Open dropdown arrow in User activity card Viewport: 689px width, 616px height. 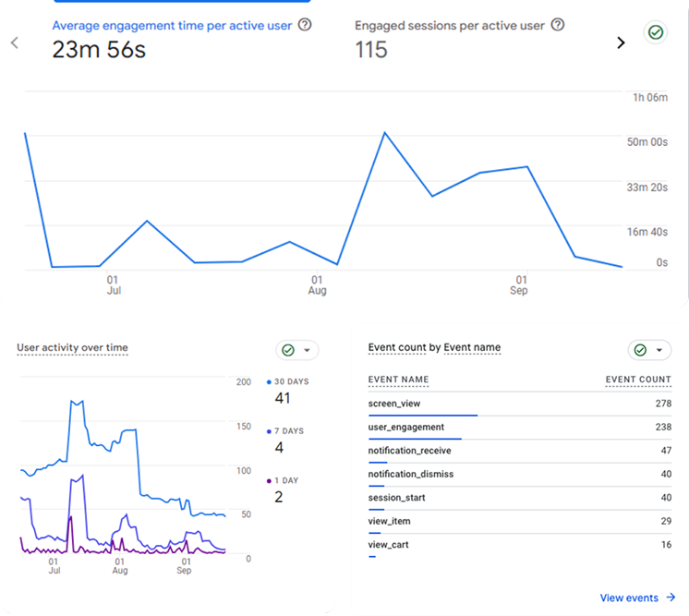[x=306, y=351]
